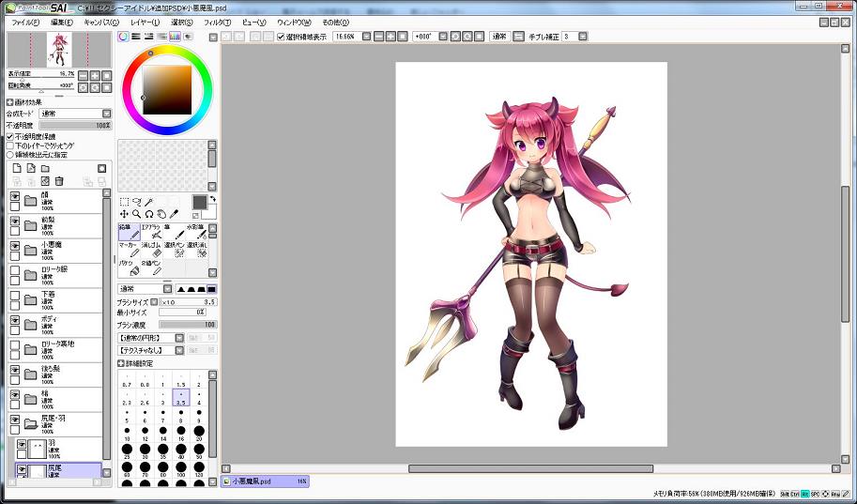
Task: Select the 消しゴム eraser tool
Action: click(151, 250)
